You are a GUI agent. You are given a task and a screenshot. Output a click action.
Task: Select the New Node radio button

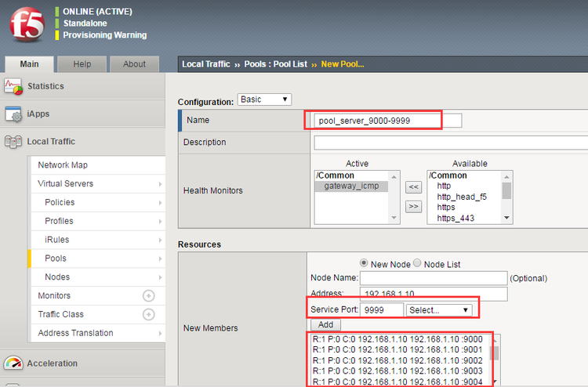(364, 263)
